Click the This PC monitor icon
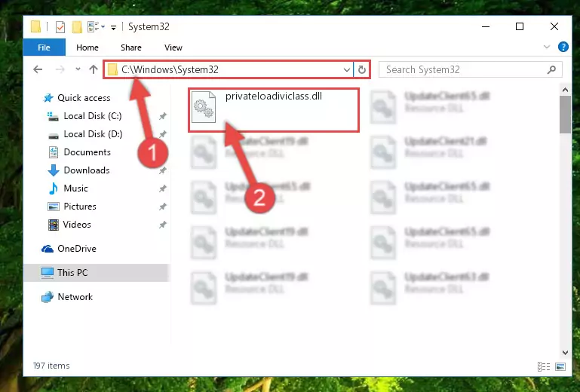The height and width of the screenshot is (392, 580). [48, 273]
